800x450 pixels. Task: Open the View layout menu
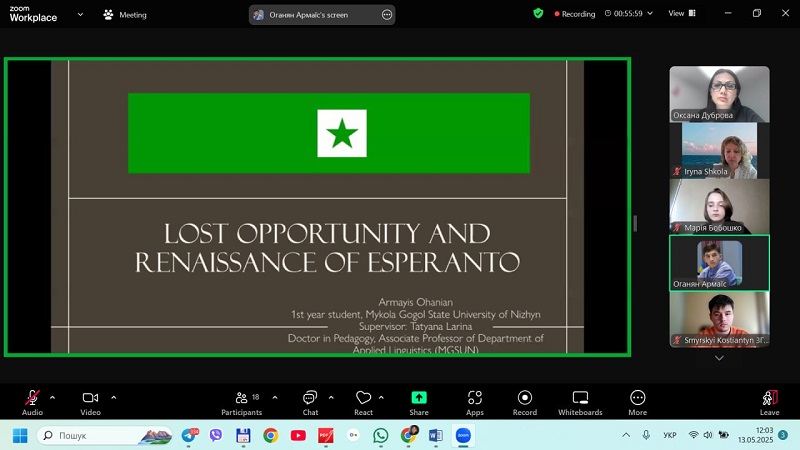(682, 13)
